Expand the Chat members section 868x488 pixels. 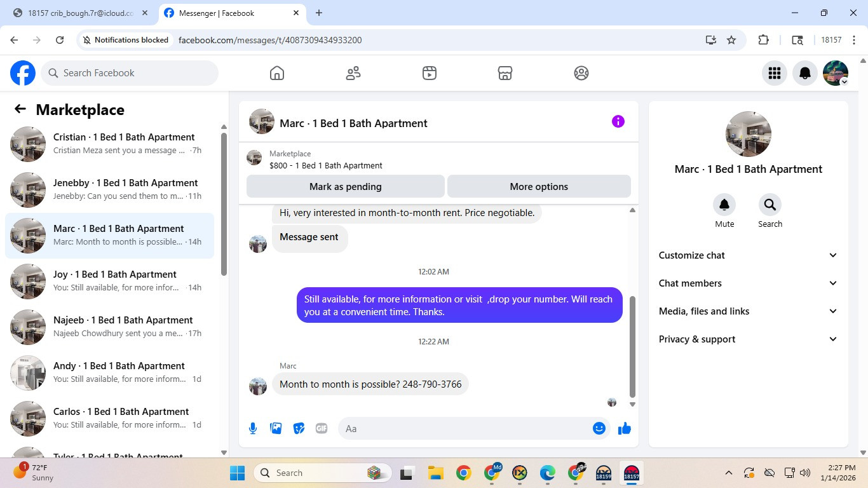coord(749,283)
